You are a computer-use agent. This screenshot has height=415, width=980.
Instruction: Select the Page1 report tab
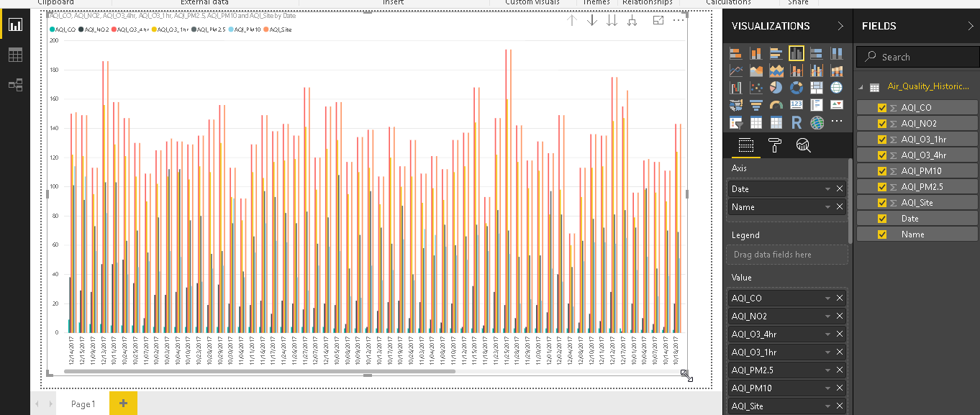83,404
